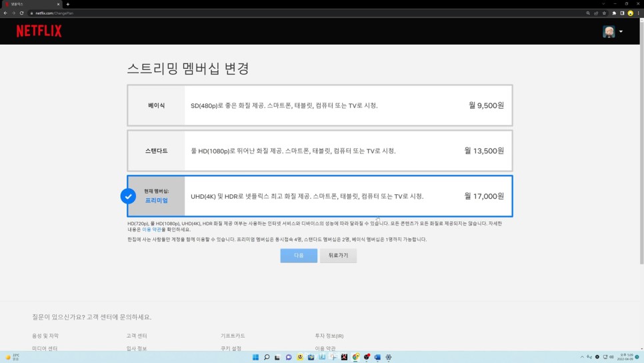
Task: Open the Windows Start menu
Action: [x=255, y=357]
